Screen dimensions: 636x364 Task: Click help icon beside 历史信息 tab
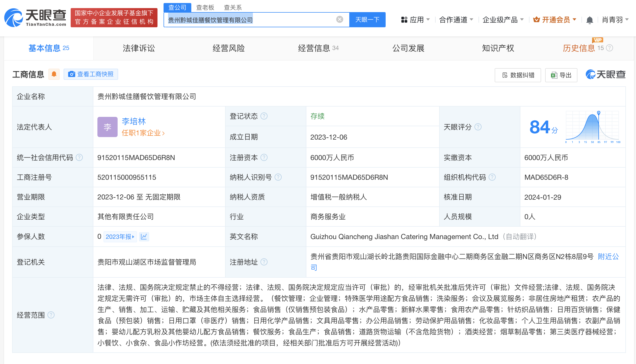tap(609, 48)
